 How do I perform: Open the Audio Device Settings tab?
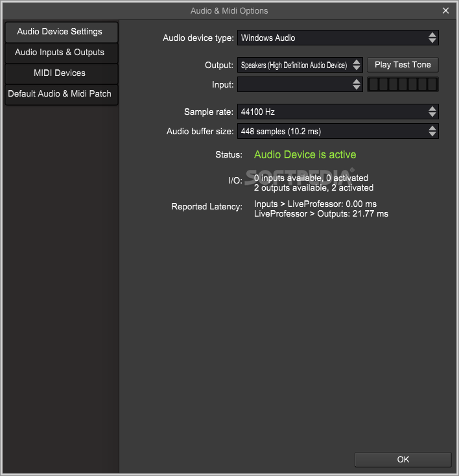(62, 32)
